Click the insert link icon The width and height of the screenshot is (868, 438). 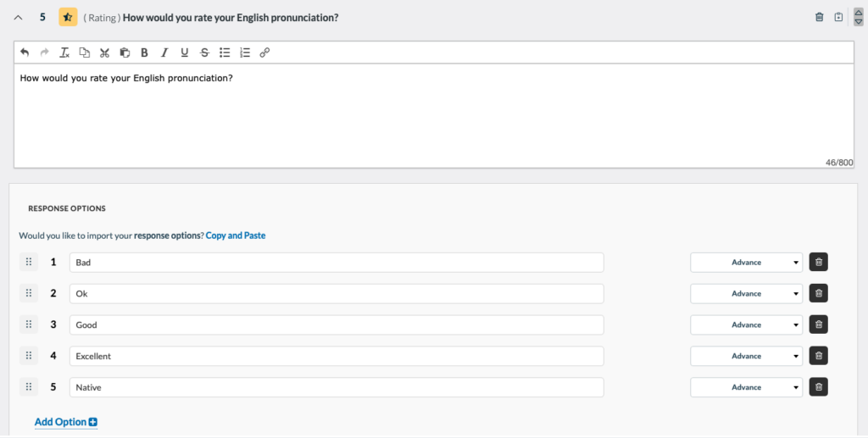pos(264,53)
